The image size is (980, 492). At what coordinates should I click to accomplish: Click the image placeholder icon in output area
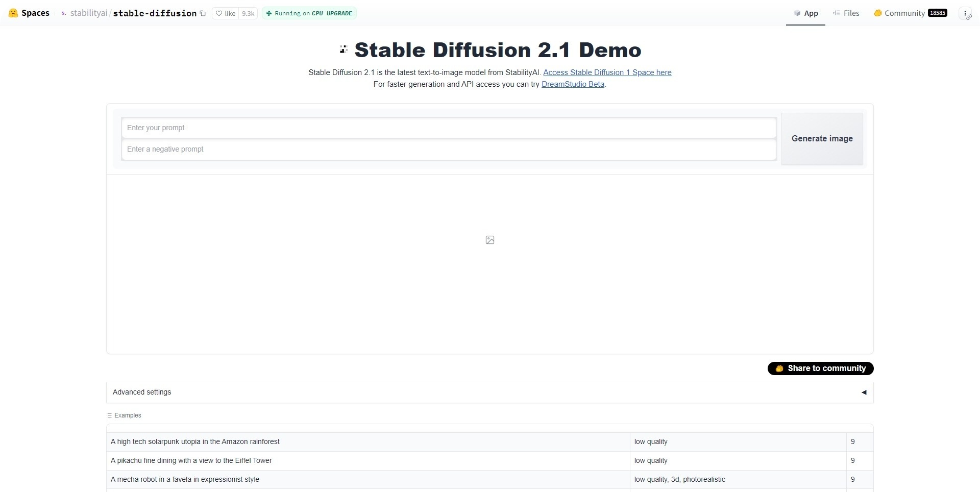click(490, 240)
